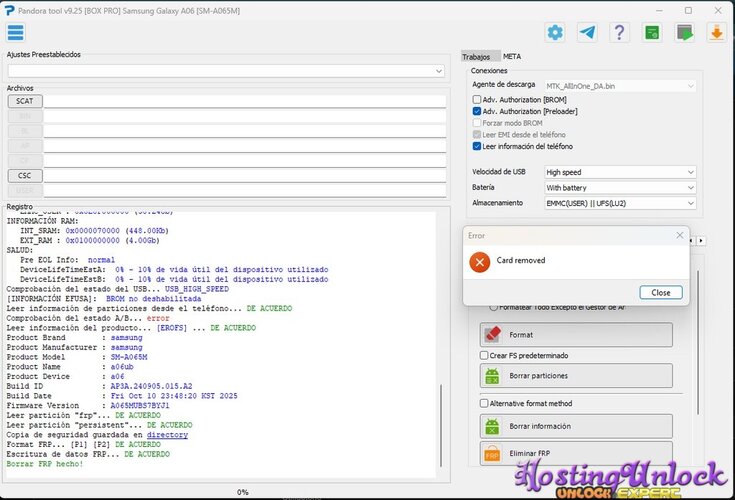Screen dimensions: 735x500
Task: Enable Adv. Authorization [BROM] checkbox
Action: click(x=477, y=99)
